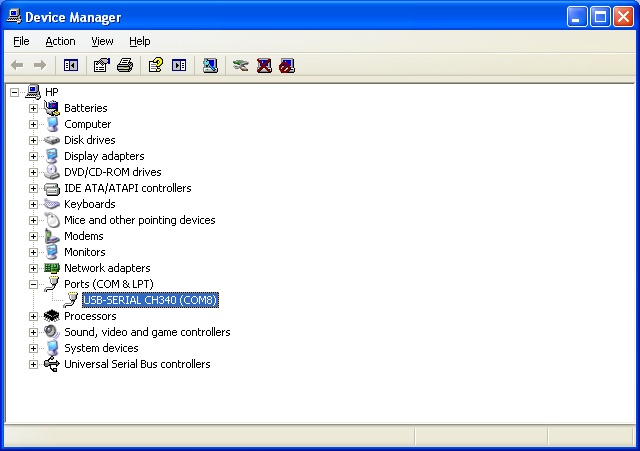Click the Properties toolbar icon
640x451 pixels.
tap(101, 66)
